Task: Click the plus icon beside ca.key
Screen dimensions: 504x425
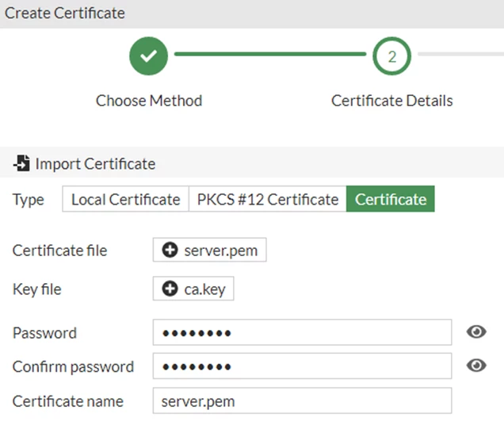Action: (x=170, y=289)
